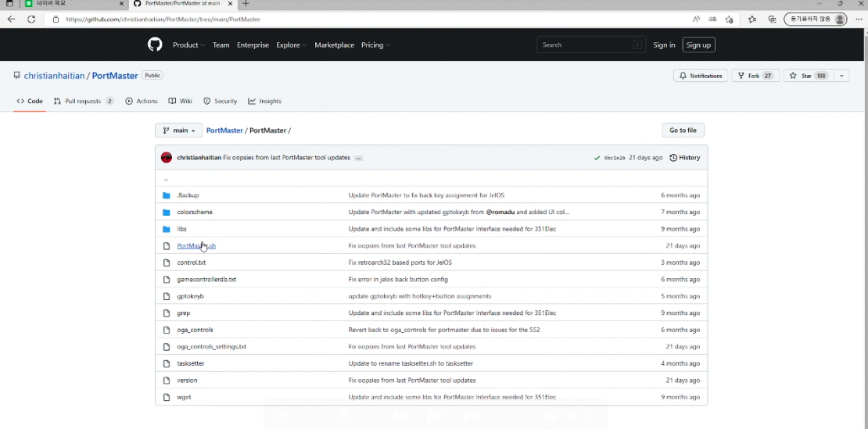Close the PortMaster browser tab

[x=231, y=4]
